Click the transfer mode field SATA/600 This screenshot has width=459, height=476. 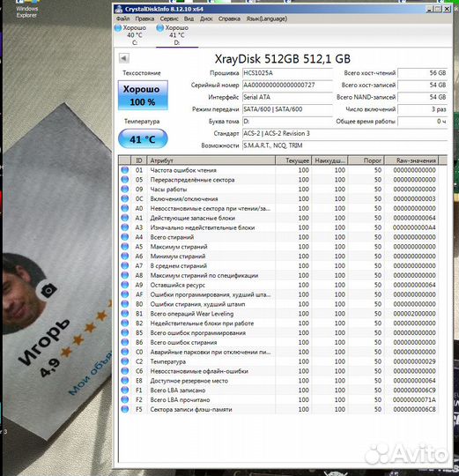coord(287,109)
